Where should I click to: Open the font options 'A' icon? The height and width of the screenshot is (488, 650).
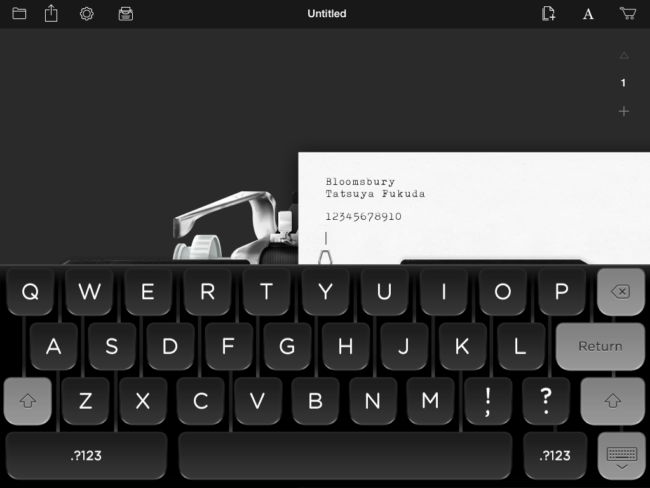[x=588, y=14]
